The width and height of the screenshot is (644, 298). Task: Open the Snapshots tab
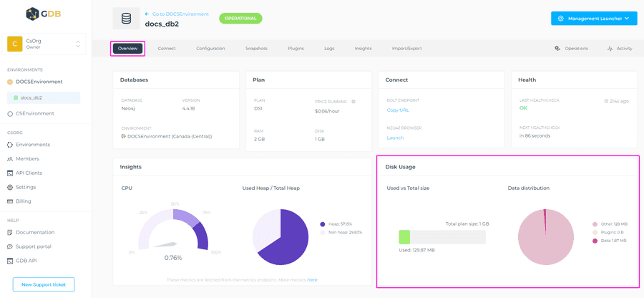coord(256,49)
